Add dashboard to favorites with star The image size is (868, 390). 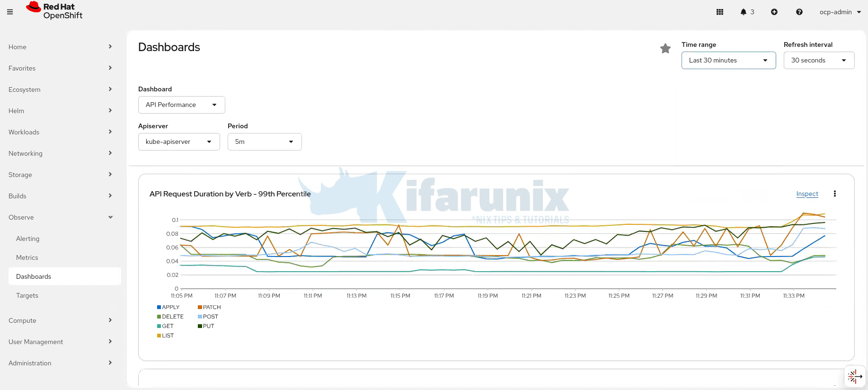pyautogui.click(x=665, y=48)
